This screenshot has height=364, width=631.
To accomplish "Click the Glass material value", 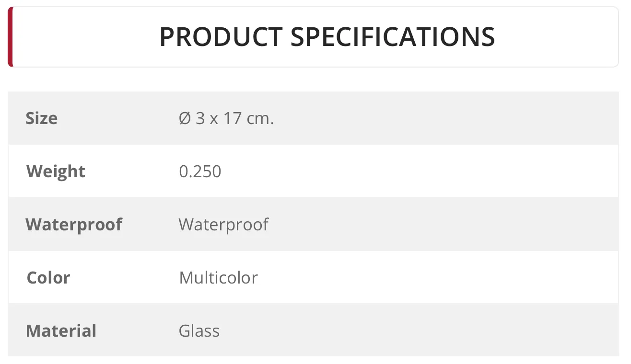I will pyautogui.click(x=199, y=331).
